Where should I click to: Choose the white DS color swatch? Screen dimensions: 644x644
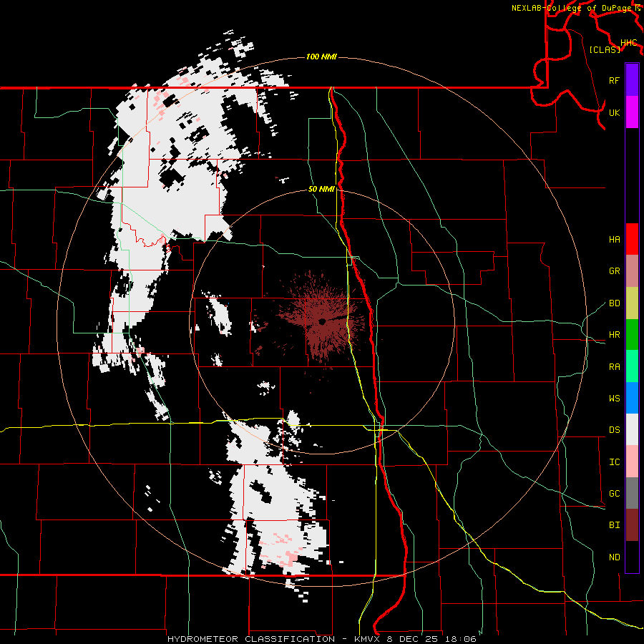632,429
